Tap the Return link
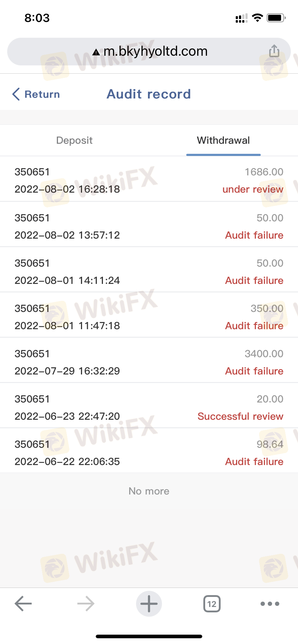Viewport: 298px width, 644px height. tap(42, 94)
